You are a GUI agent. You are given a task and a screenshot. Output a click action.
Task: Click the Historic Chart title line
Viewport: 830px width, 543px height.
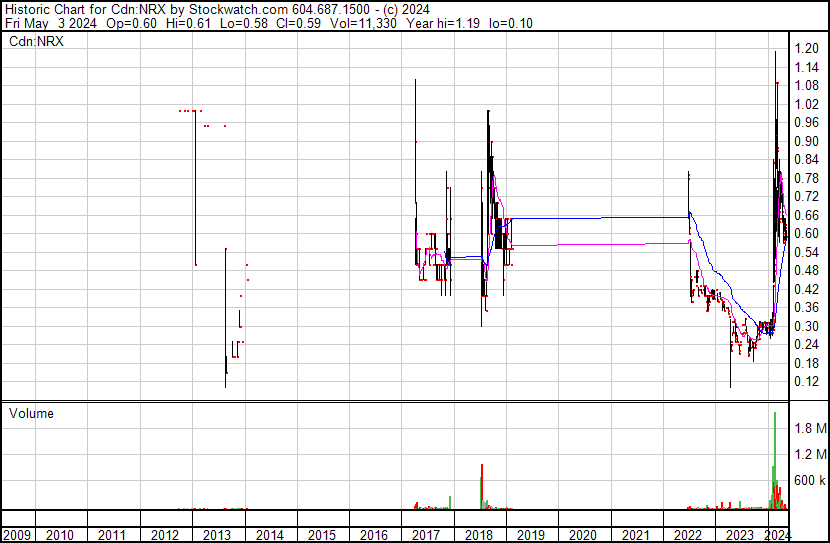tap(218, 9)
